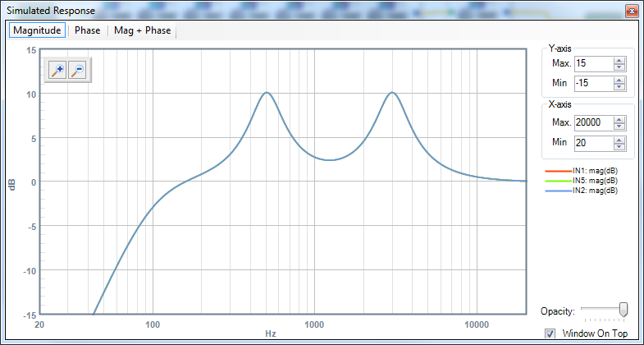This screenshot has width=644, height=345.
Task: Increase X-axis Max with up arrow
Action: click(619, 119)
